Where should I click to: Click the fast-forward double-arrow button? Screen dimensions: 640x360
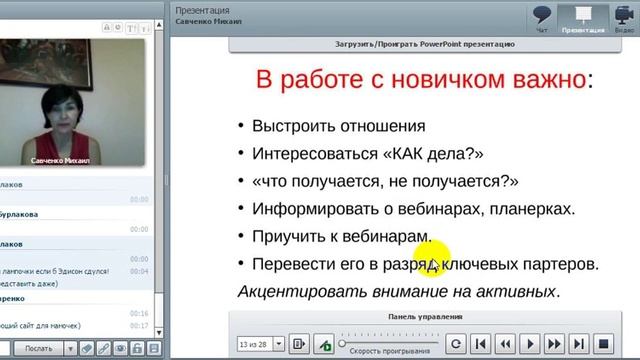click(x=554, y=344)
